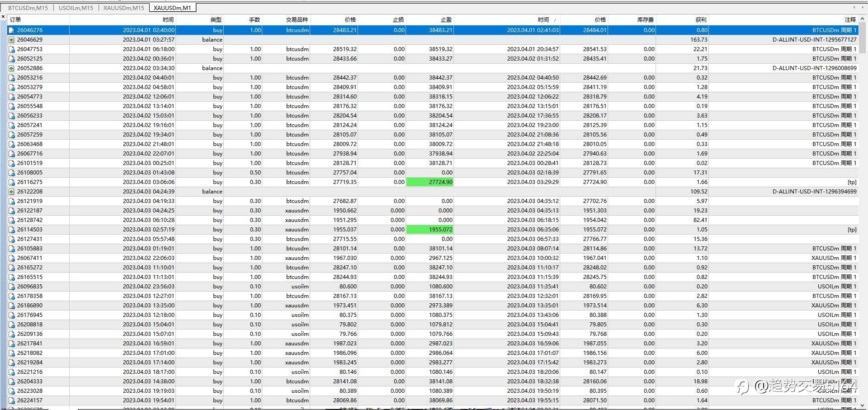Click the close price 28541.53
Screen dimensions: 868x410
595,49
